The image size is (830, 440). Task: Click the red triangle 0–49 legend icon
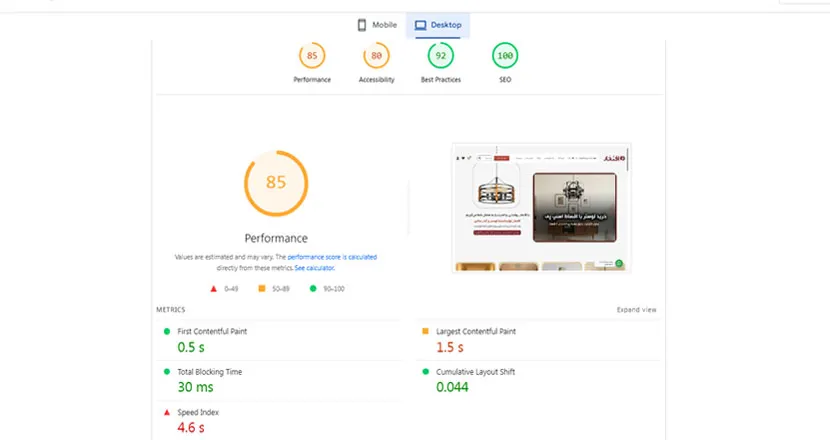pyautogui.click(x=214, y=289)
